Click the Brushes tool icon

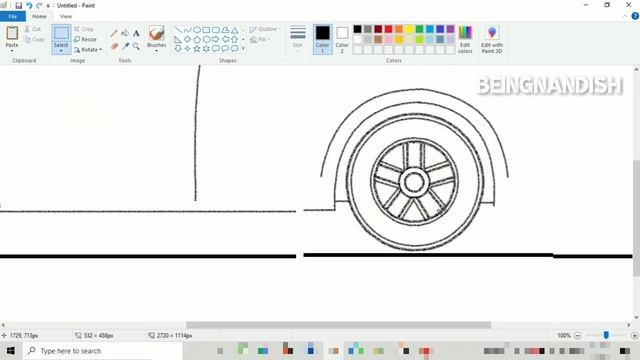(157, 33)
